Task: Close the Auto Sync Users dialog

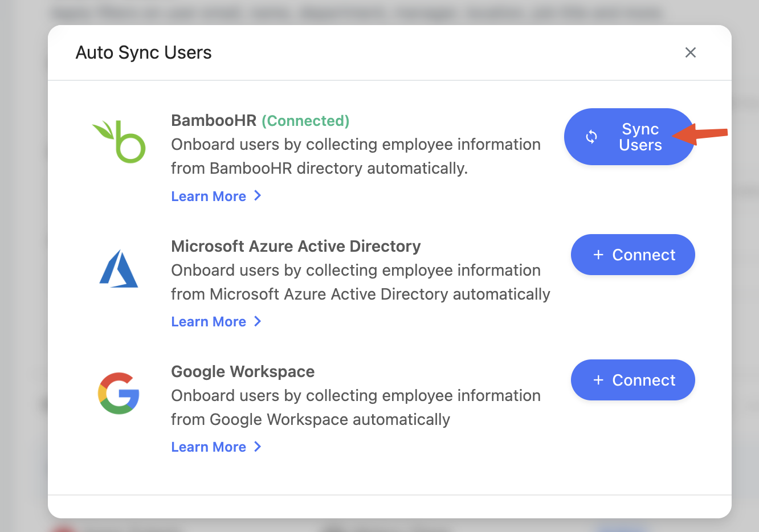Action: point(691,52)
